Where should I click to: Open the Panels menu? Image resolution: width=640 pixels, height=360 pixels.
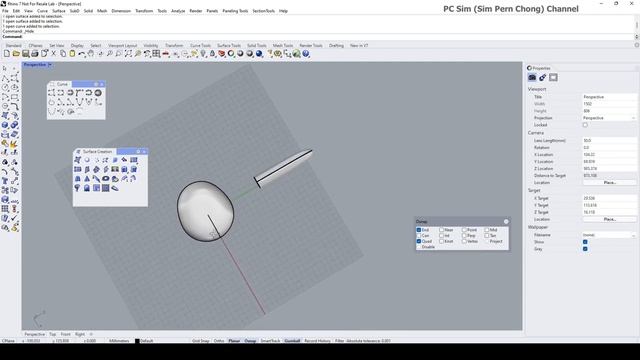tap(212, 11)
